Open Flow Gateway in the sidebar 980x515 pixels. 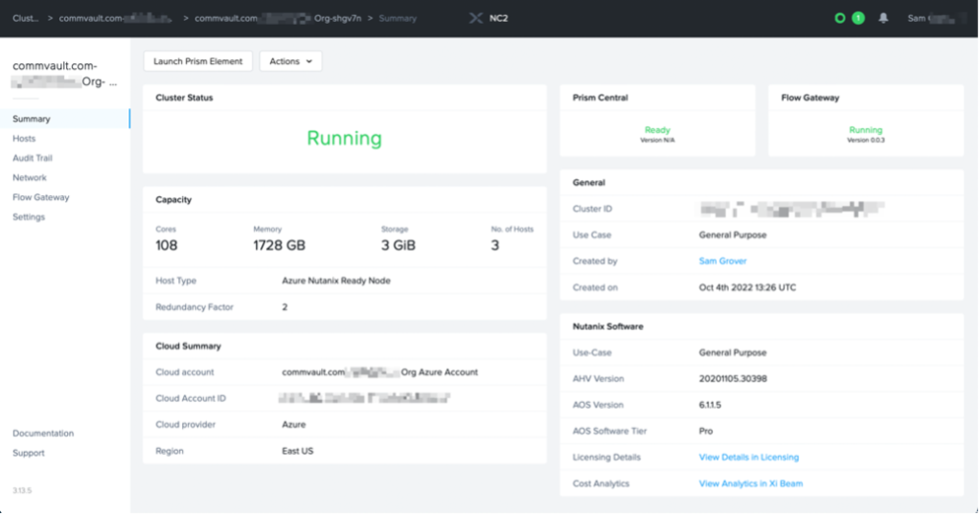(x=40, y=197)
